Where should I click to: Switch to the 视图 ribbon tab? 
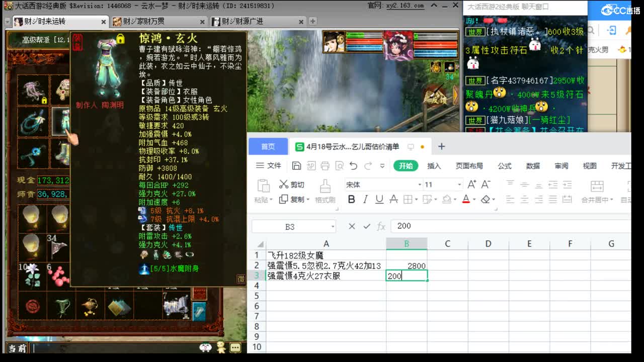590,166
